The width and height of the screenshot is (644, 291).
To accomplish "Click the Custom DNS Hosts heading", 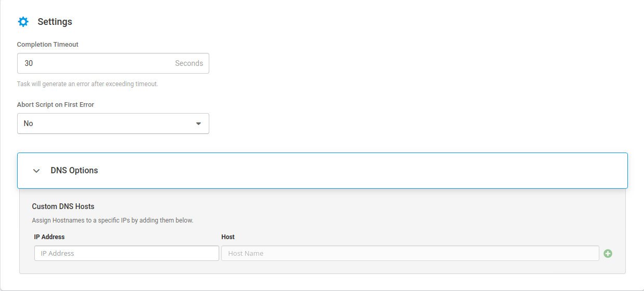I will click(63, 206).
